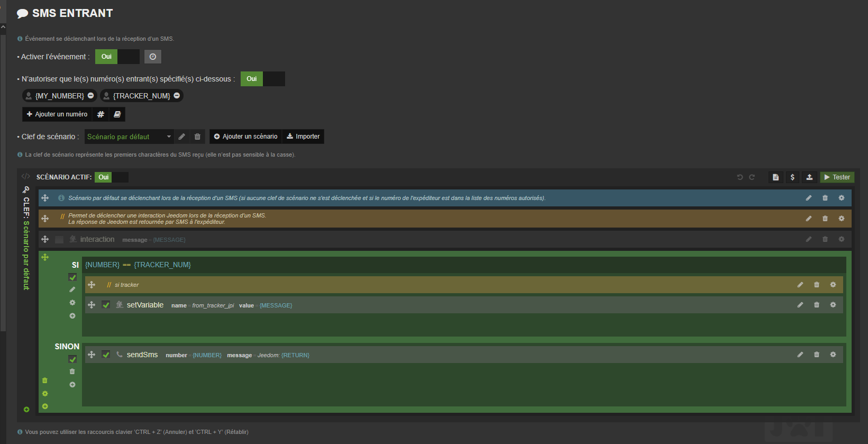Remove the {MY_NUMBER} allowed number
Image resolution: width=868 pixels, height=444 pixels.
(91, 96)
